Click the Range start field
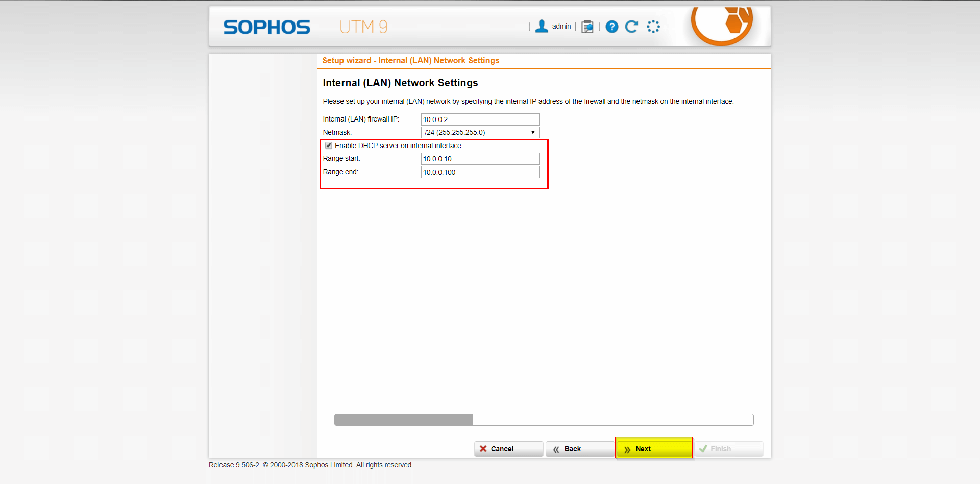 click(480, 159)
